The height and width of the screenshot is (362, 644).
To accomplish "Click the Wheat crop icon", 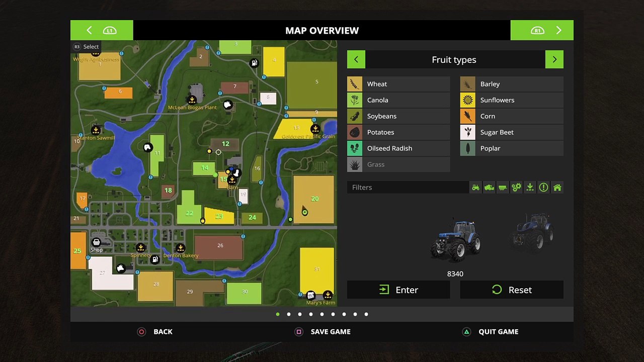I will 355,84.
